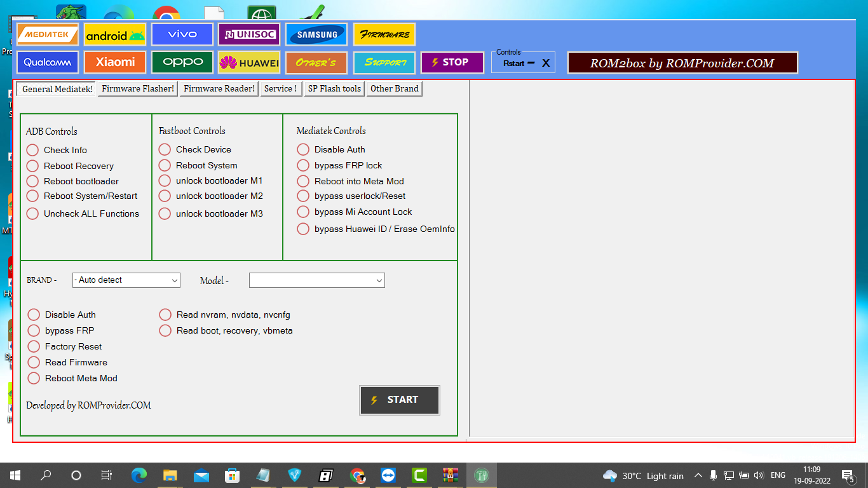This screenshot has width=868, height=488.
Task: Open TeamViewer from the taskbar
Action: point(388,475)
